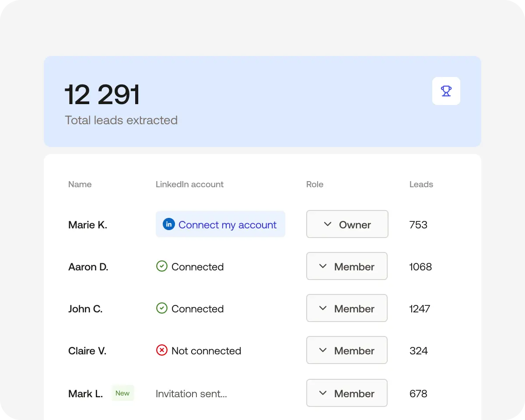Image resolution: width=525 pixels, height=420 pixels.
Task: Click the chevron in Mark L.'s role dropdown
Action: click(323, 393)
